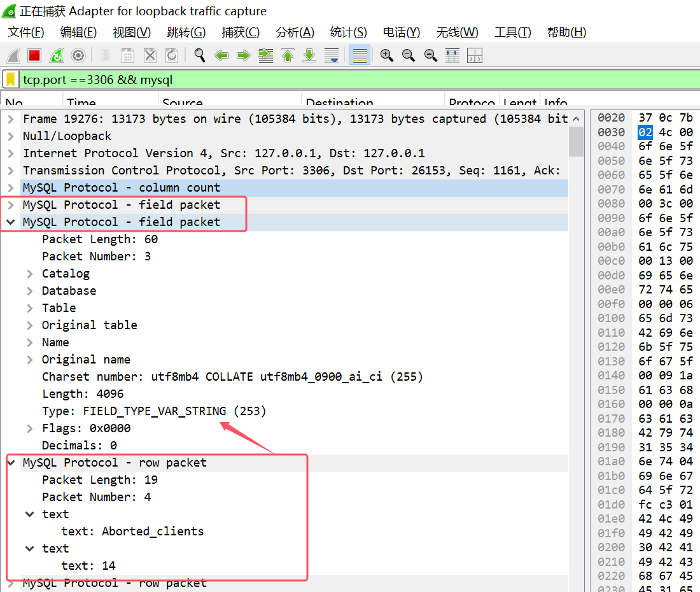
Task: Click the reload capture file icon
Action: coord(172,56)
